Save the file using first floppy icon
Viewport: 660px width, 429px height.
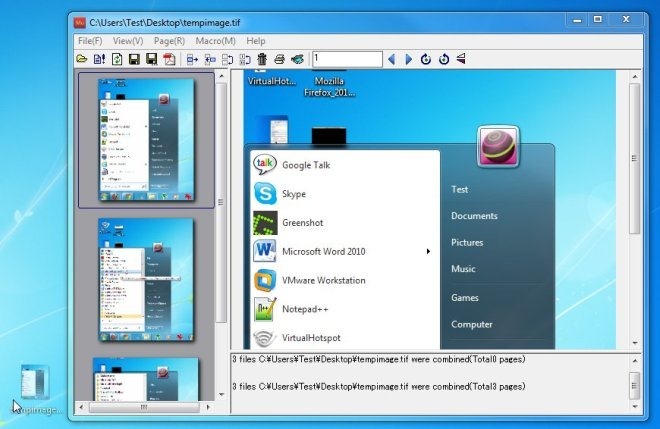point(134,59)
